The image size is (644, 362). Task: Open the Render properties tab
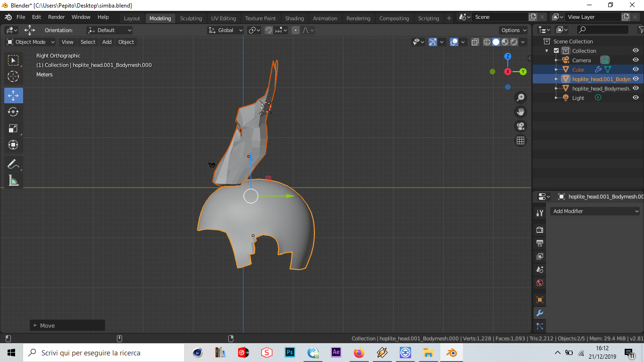point(540,230)
